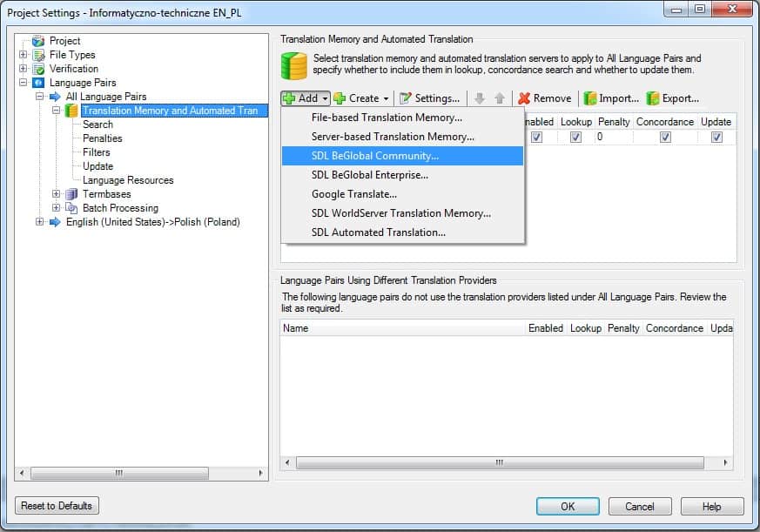760x532 pixels.
Task: Toggle the Lookup checkbox in provider row
Action: (x=575, y=138)
